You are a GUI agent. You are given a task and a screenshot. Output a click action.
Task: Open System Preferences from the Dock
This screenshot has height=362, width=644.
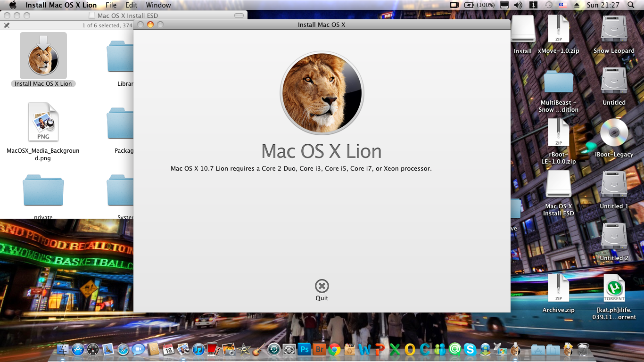[289, 349]
